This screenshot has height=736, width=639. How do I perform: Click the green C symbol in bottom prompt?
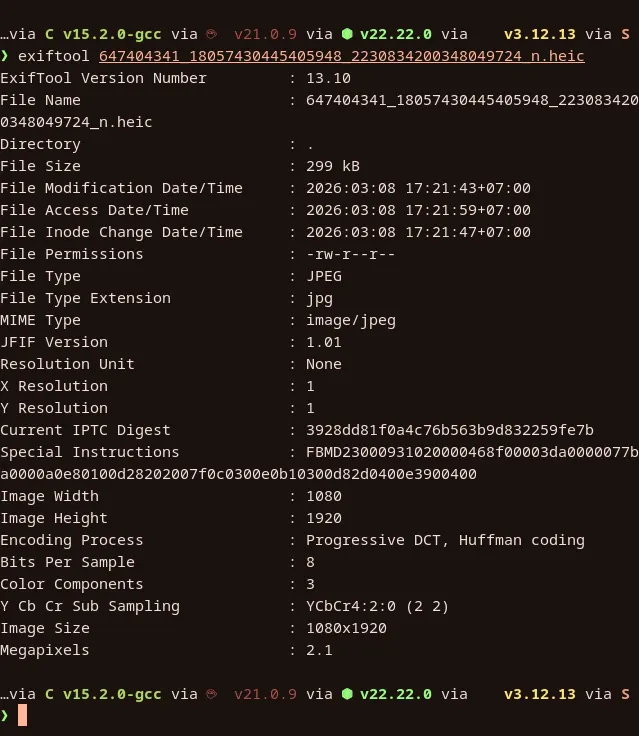point(50,694)
